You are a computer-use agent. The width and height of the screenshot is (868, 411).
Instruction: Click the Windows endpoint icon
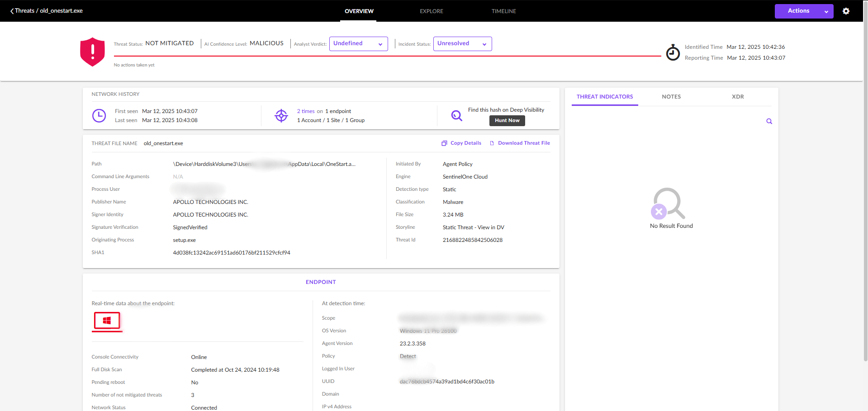click(x=107, y=321)
